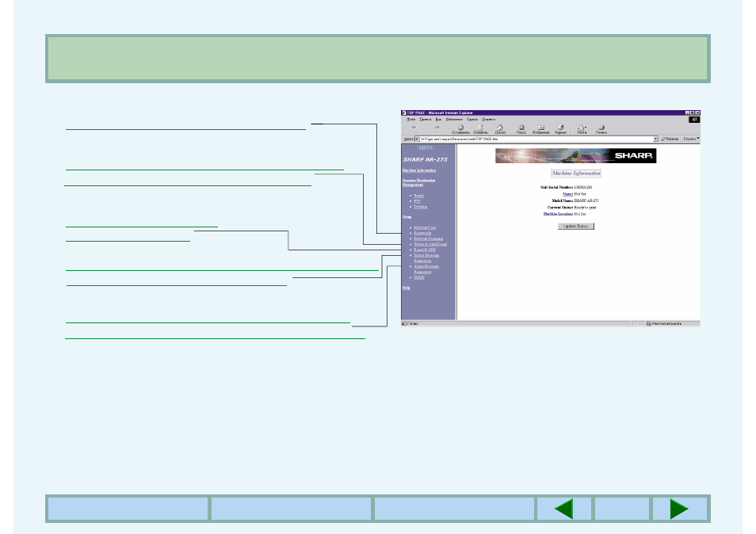Viewport: 756px width, 534px height.
Task: Open the Favorites folder toolbar icon
Action: click(540, 129)
